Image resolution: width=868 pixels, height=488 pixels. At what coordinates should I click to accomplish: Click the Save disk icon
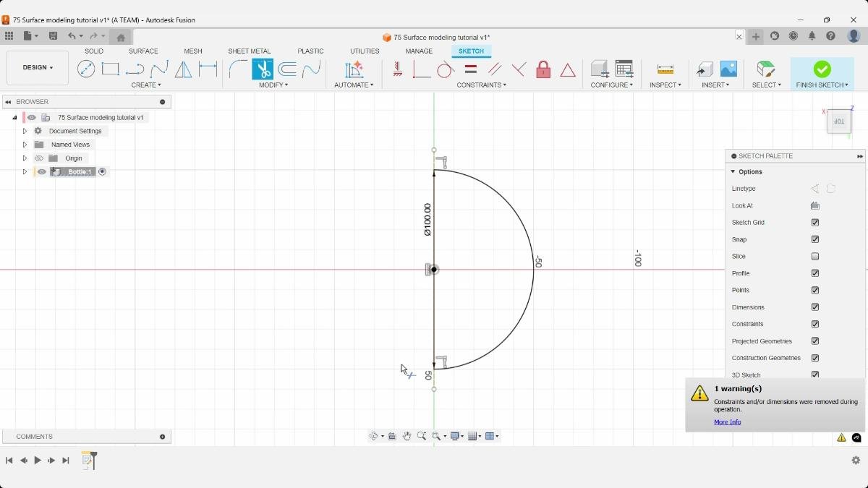pyautogui.click(x=53, y=36)
